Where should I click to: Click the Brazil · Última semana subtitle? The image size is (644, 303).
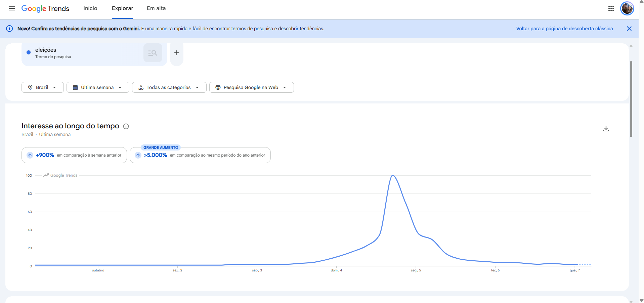[x=46, y=134]
